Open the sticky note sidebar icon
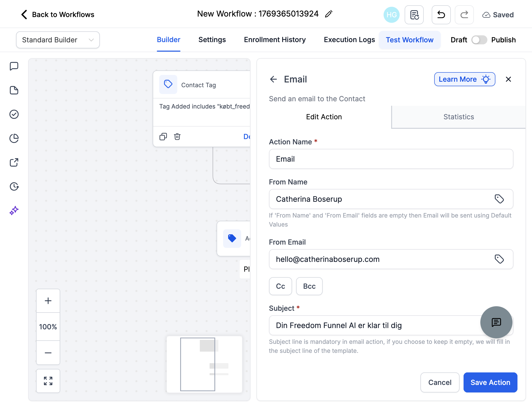 (14, 90)
